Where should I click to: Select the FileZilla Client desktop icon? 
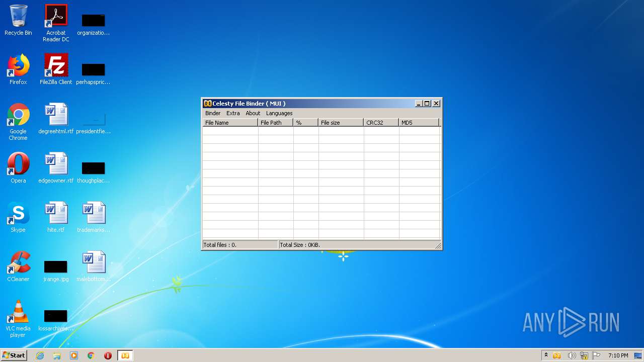[x=56, y=69]
